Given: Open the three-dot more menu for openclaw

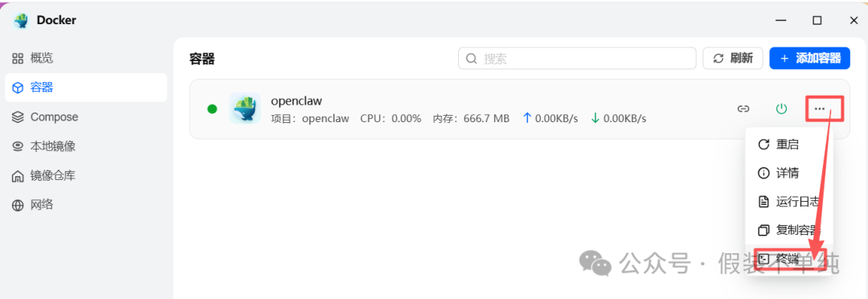Looking at the screenshot, I should coord(819,109).
